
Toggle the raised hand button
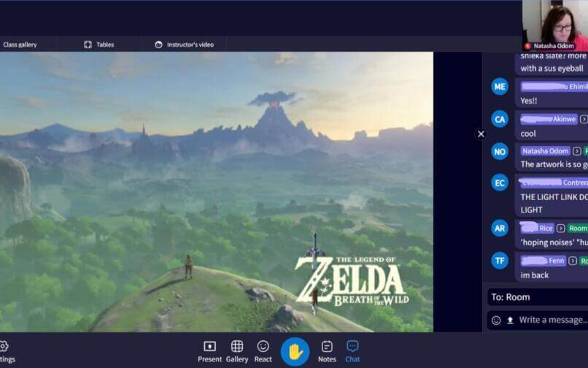(295, 352)
